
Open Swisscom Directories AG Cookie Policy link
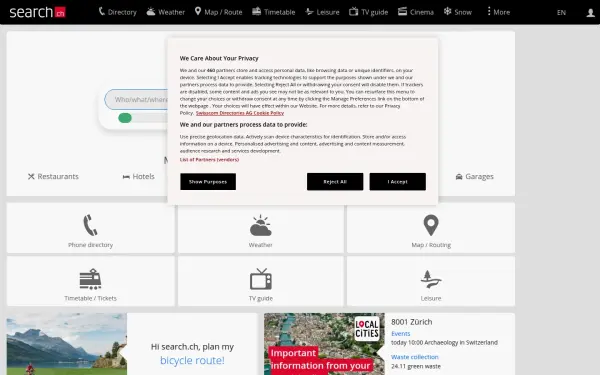(240, 113)
